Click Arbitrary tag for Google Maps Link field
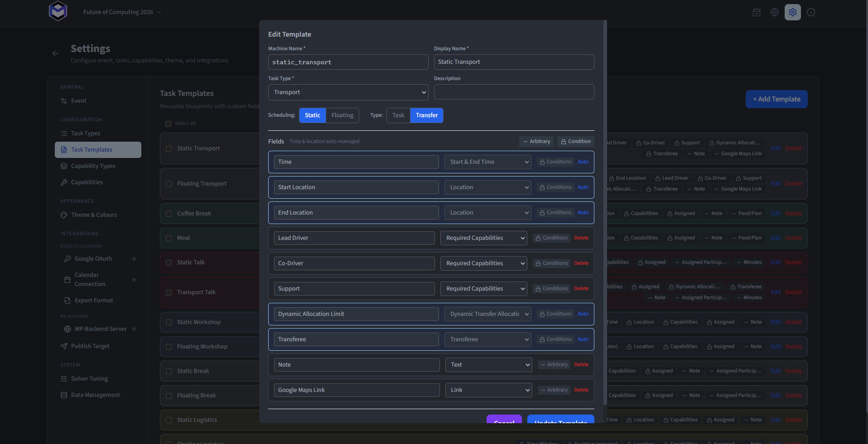Screen dimensions: 868x444 coord(554,390)
